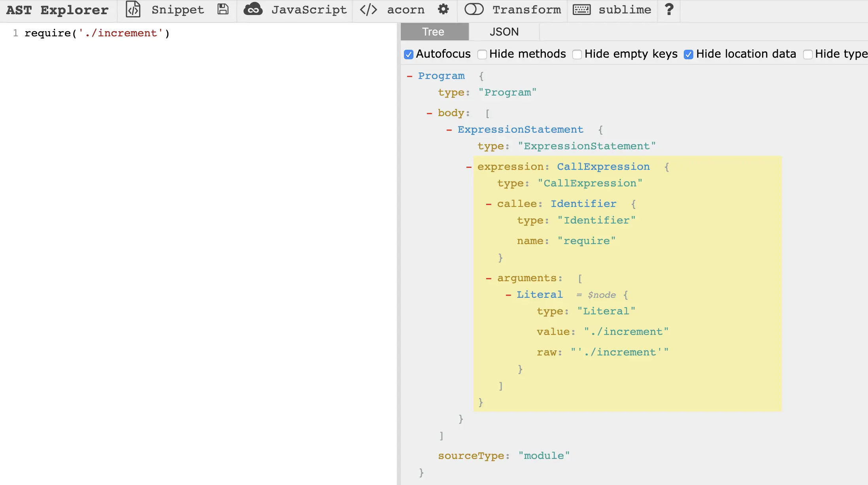Click the acorn parser brackets icon
The height and width of the screenshot is (485, 868).
(368, 9)
